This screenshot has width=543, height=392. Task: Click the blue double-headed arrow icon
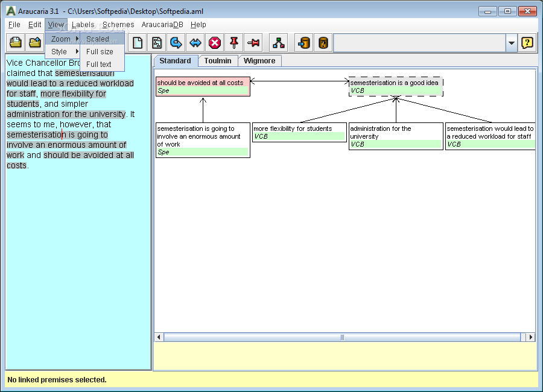pos(195,43)
